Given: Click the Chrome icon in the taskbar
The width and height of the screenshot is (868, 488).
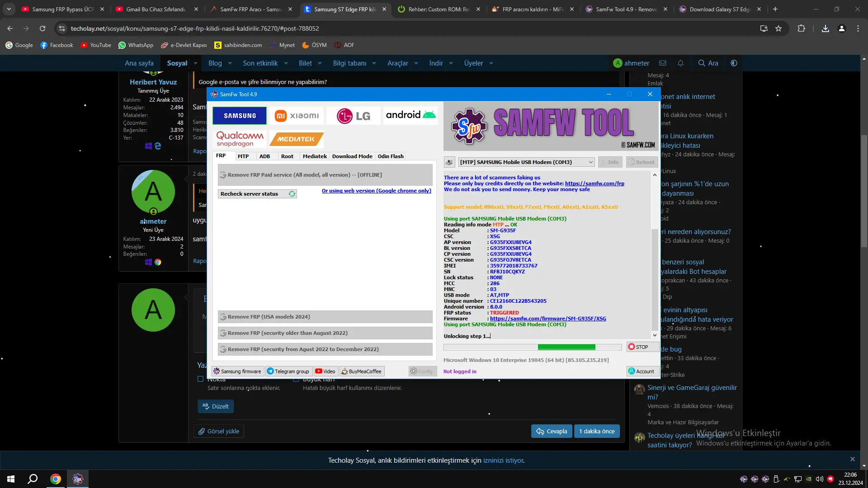Looking at the screenshot, I should coord(56,479).
